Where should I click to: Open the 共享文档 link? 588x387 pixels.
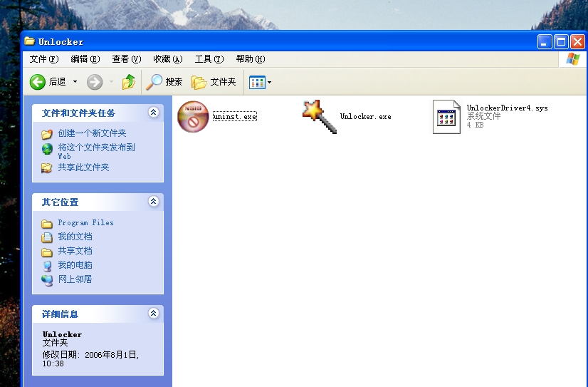click(75, 251)
